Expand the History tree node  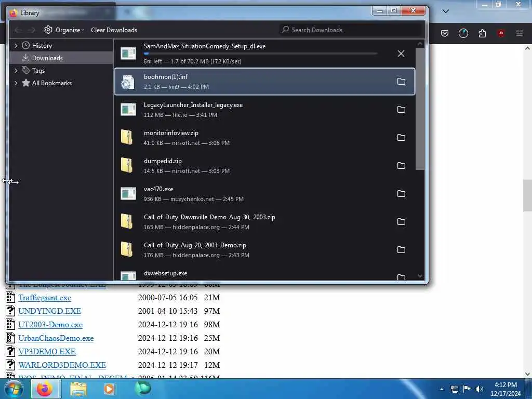pyautogui.click(x=16, y=46)
